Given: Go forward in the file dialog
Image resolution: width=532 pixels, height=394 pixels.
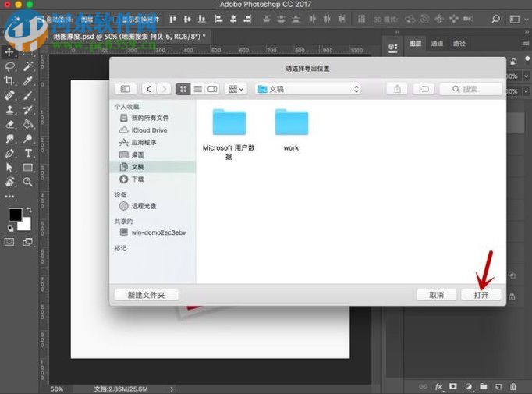Looking at the screenshot, I should [165, 89].
